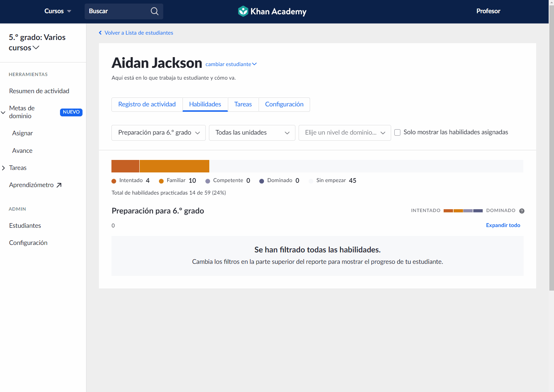Click the Se han filtrado todas las habilidades message
The image size is (554, 392).
pos(318,250)
